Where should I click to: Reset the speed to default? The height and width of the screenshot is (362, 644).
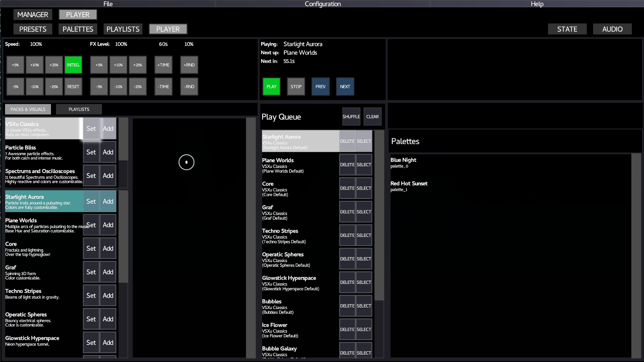click(73, 86)
